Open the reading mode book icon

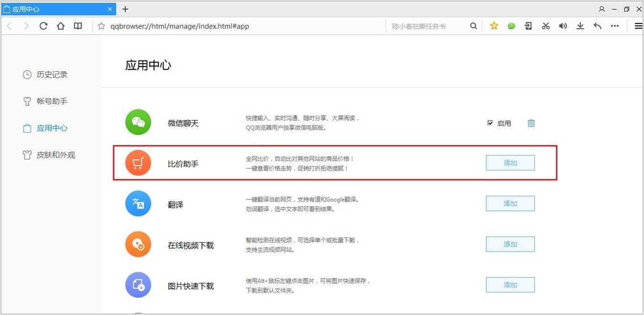click(78, 26)
